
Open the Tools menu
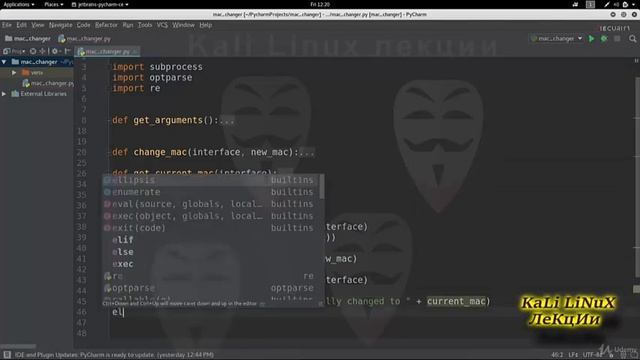pos(144,25)
